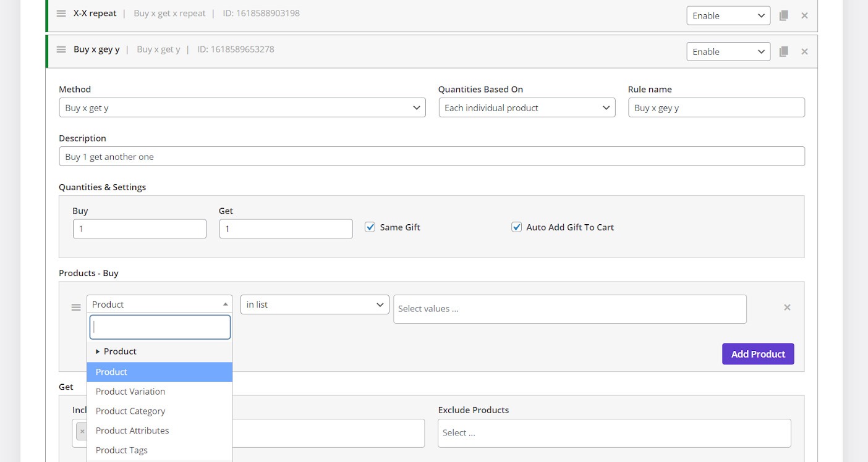Uncheck Auto Add Gift To Cart
868x462 pixels.
click(517, 227)
